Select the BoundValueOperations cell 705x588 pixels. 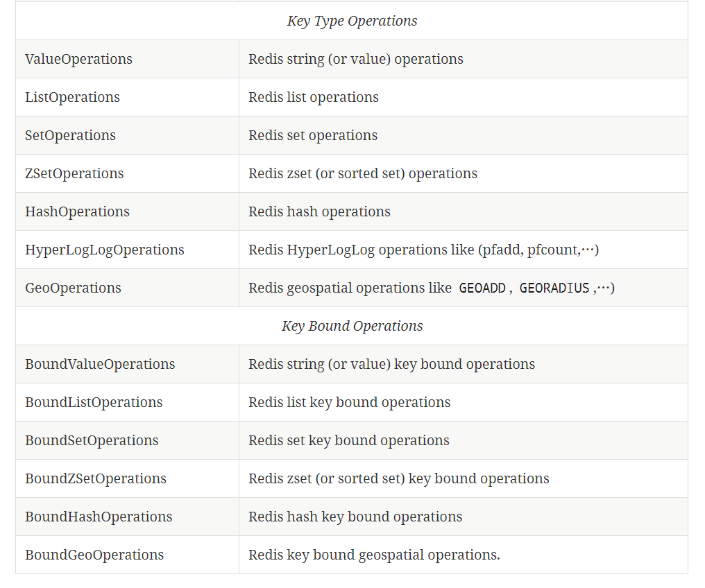100,364
